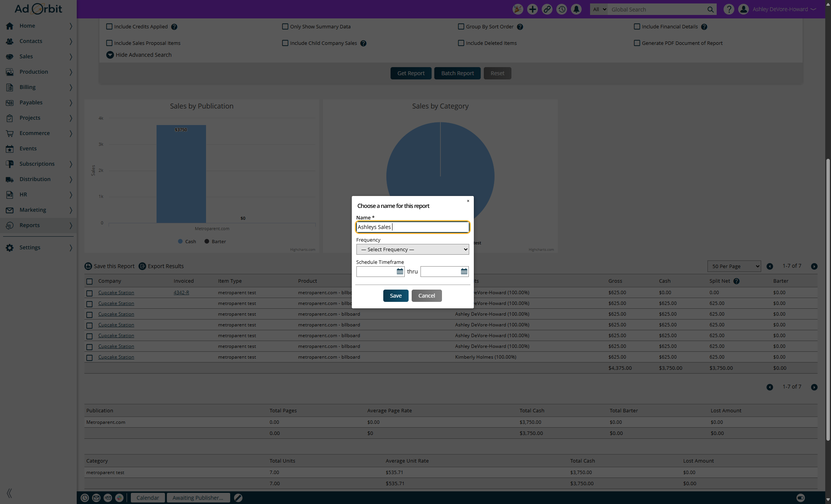Expand the Settings menu chevron
The image size is (831, 504).
tap(71, 248)
